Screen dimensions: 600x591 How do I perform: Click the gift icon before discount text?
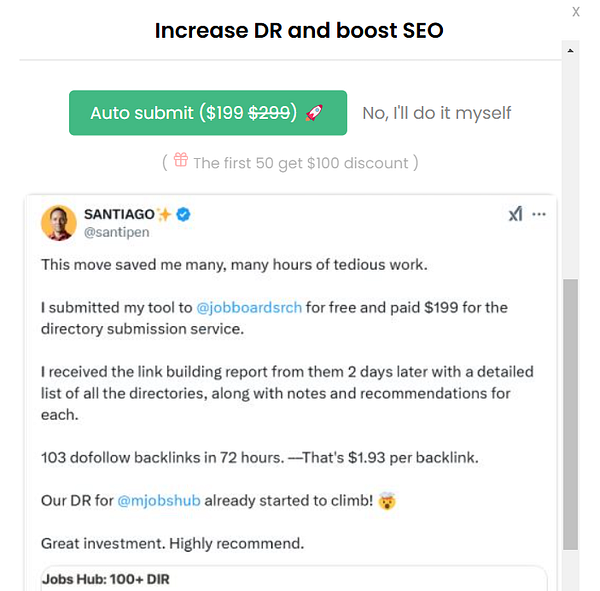coord(180,160)
